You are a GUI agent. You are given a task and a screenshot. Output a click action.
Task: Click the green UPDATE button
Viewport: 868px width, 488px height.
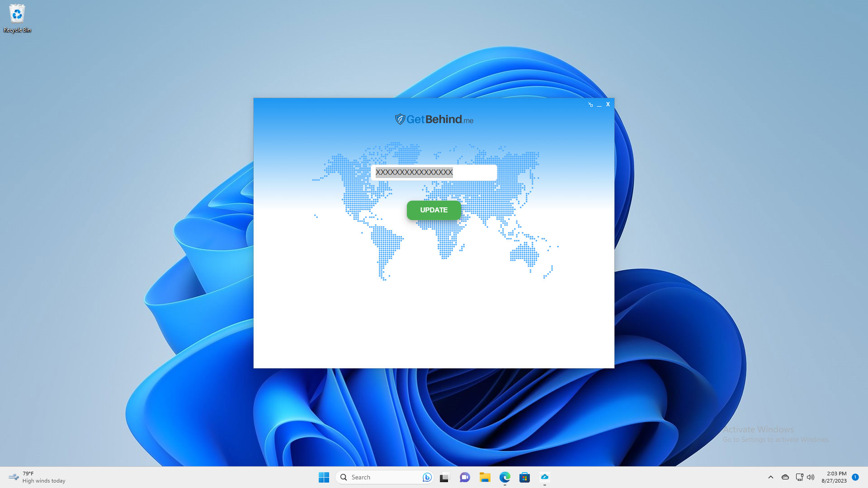coord(434,210)
